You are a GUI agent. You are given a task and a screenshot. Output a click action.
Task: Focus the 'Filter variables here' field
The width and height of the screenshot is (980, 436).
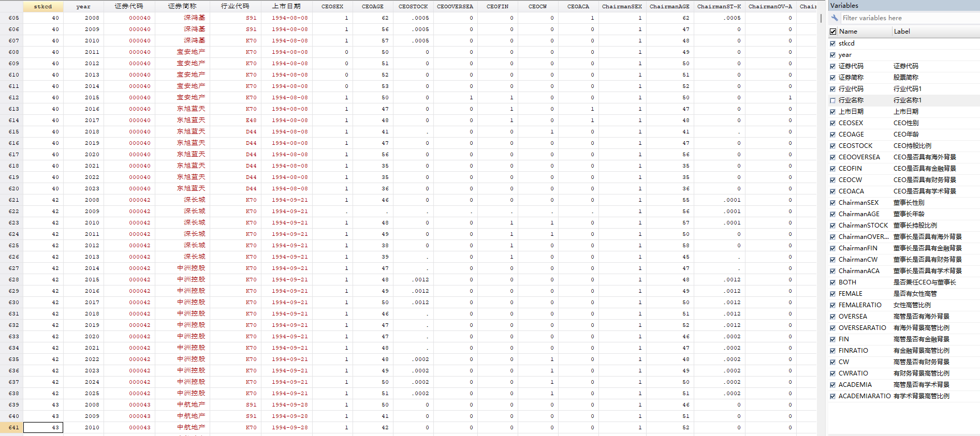(x=909, y=18)
